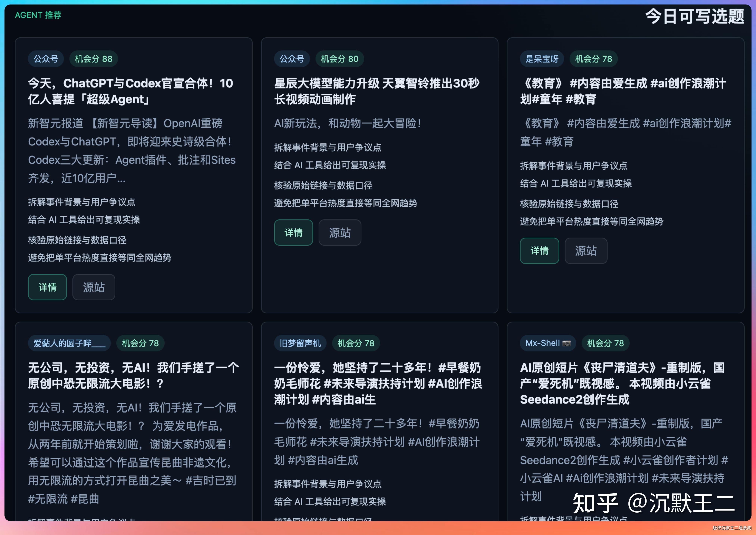The height and width of the screenshot is (535, 756).
Task: Click the 机会分 78 badge beside 爱黏人的圆子哔
Action: point(140,343)
